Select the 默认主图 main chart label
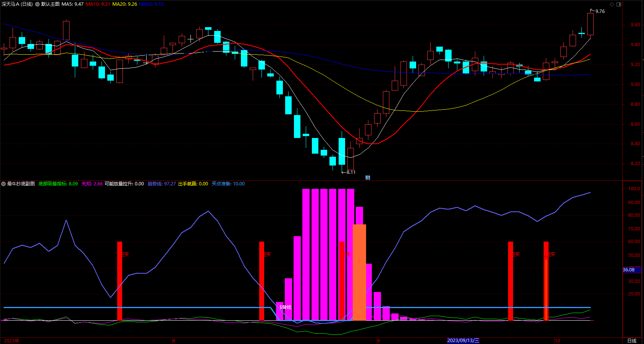The image size is (644, 344). tap(50, 4)
